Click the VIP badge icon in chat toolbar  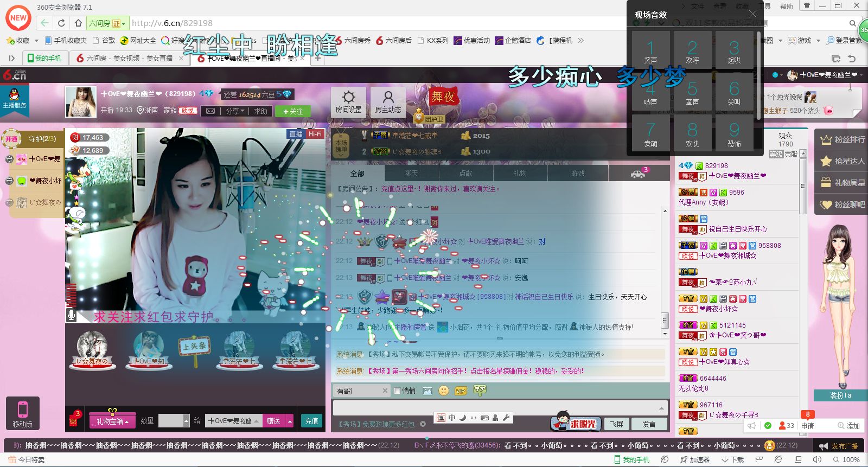pyautogui.click(x=461, y=391)
